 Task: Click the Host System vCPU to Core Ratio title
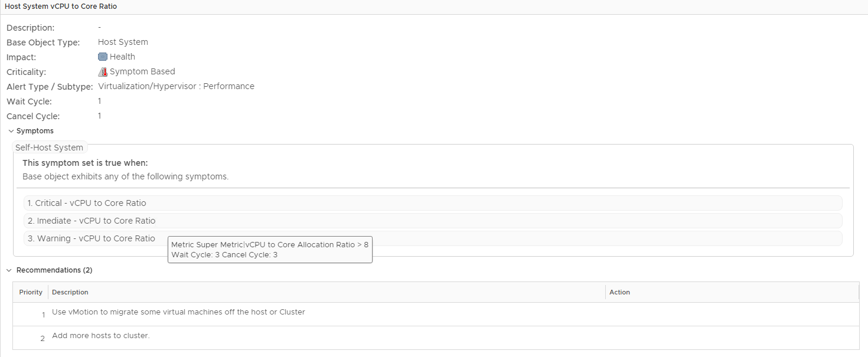pyautogui.click(x=61, y=6)
